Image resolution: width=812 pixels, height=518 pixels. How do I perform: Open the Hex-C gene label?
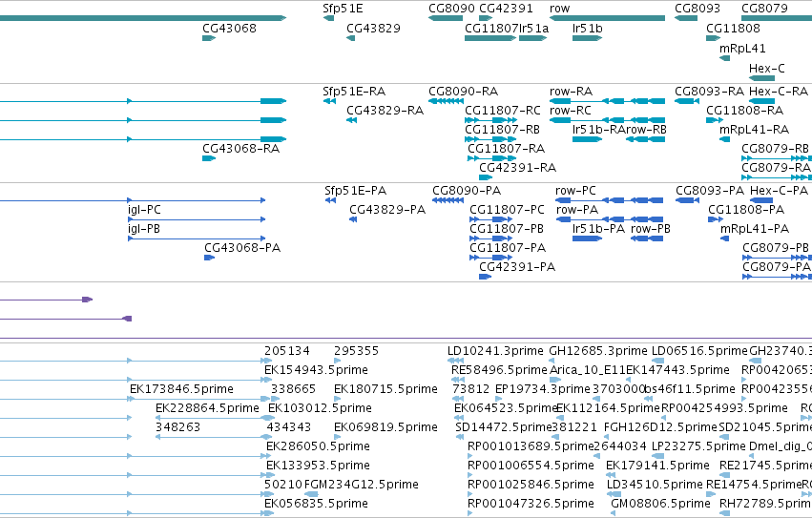(766, 68)
